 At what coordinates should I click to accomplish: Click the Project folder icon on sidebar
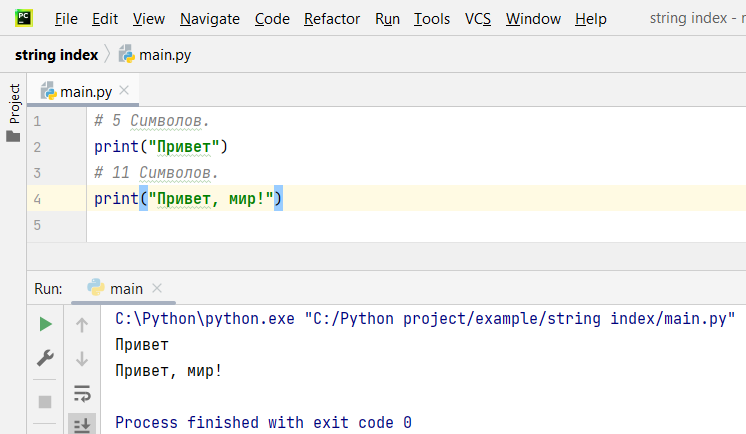[13, 137]
